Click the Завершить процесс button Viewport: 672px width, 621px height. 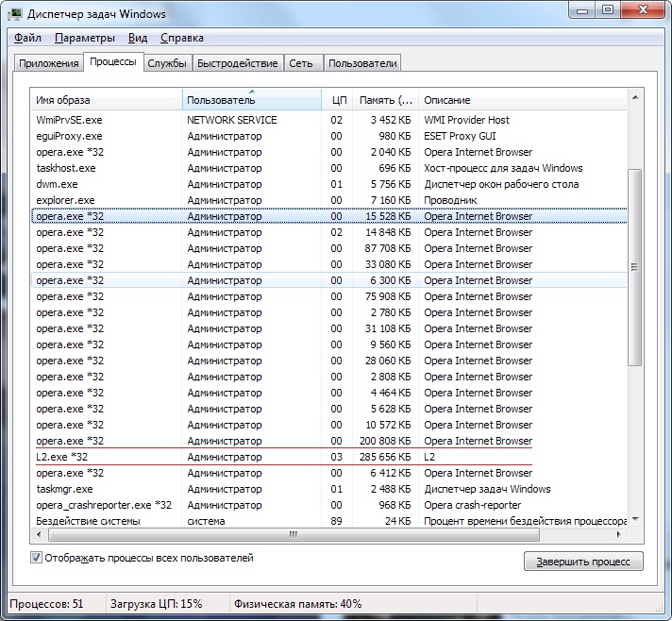(x=583, y=562)
